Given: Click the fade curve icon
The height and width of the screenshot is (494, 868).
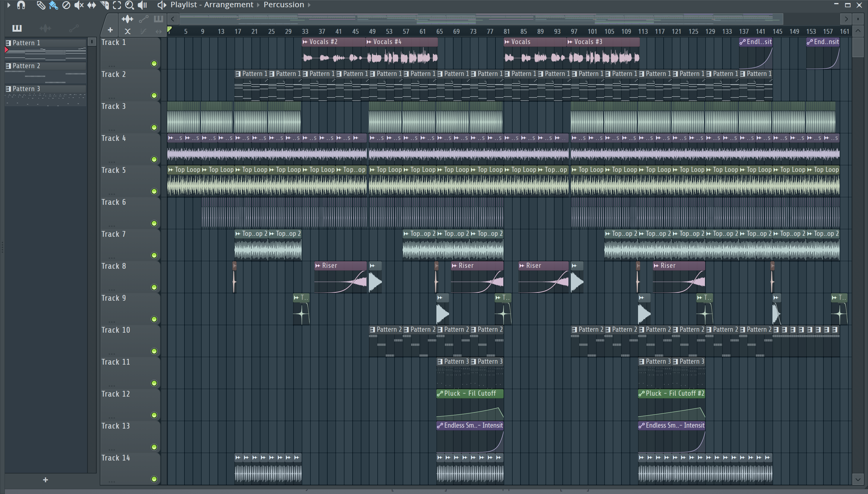Looking at the screenshot, I should point(143,32).
